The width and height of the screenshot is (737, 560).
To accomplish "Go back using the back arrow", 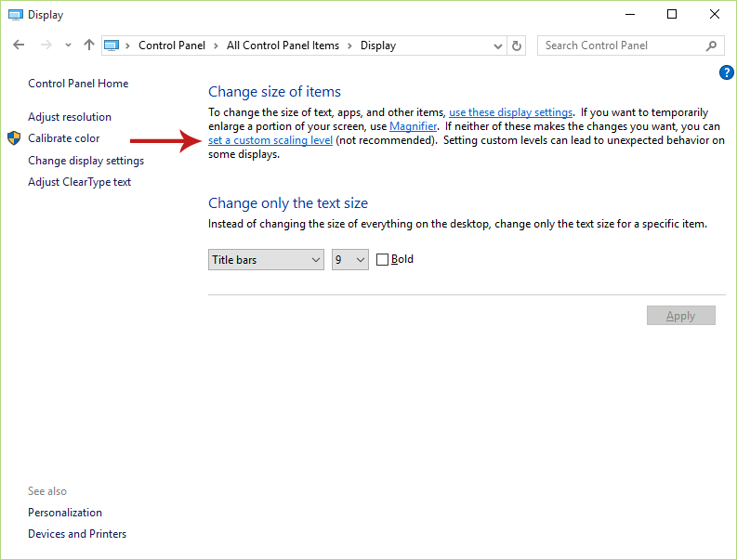I will coord(19,46).
